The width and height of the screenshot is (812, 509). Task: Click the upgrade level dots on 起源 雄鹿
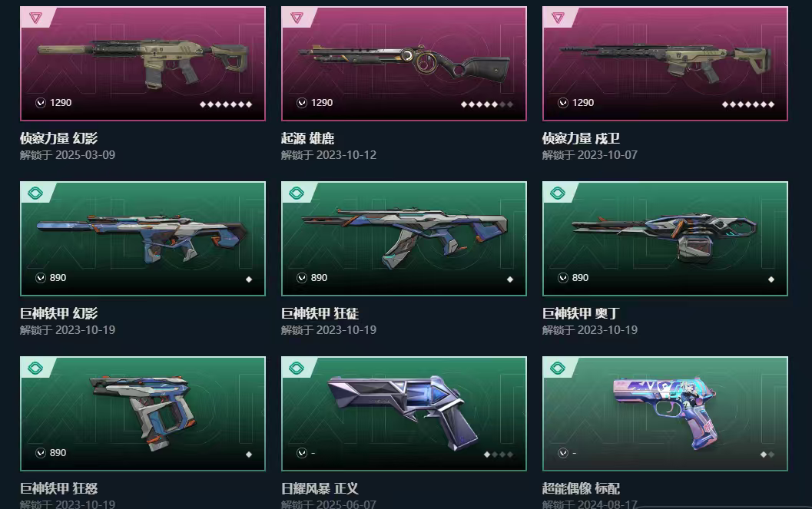(487, 104)
